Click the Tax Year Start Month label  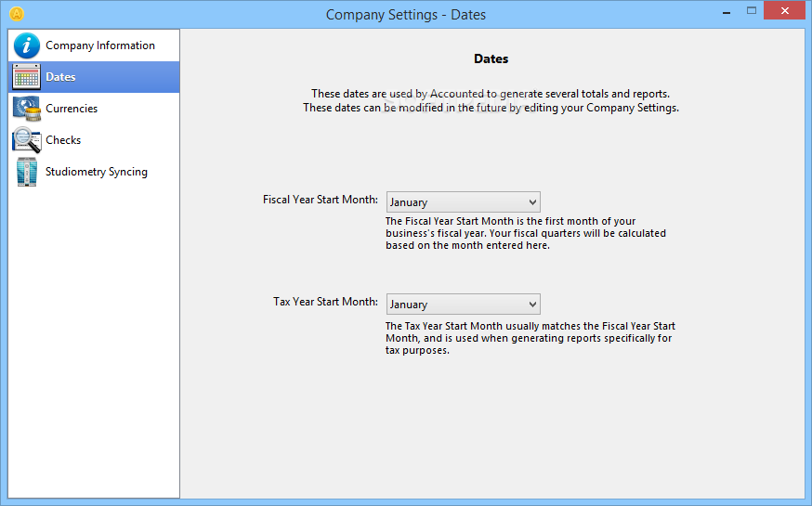[x=325, y=302]
